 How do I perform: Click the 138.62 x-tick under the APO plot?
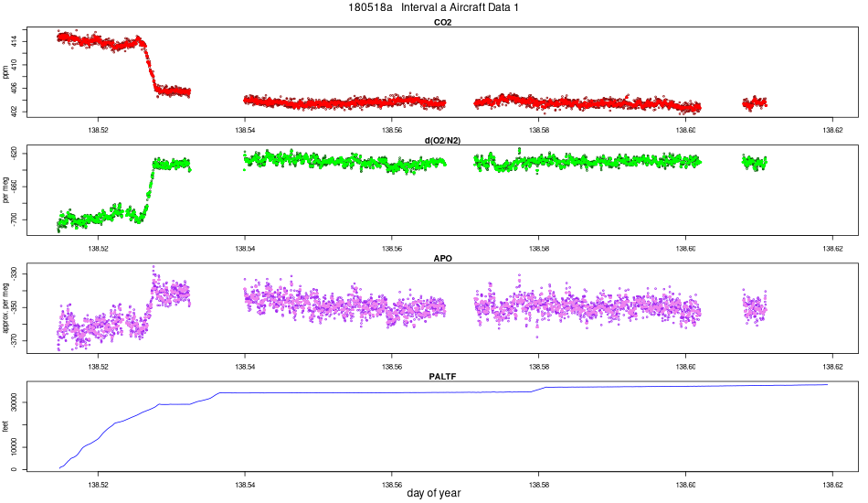(832, 367)
